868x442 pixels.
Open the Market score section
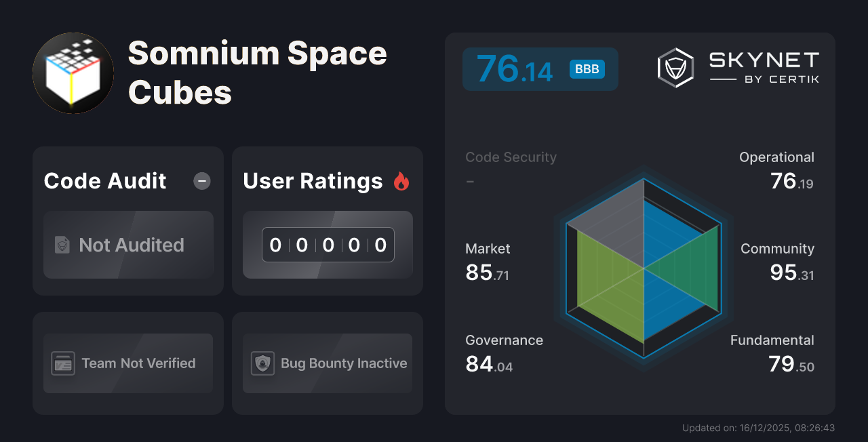point(488,261)
